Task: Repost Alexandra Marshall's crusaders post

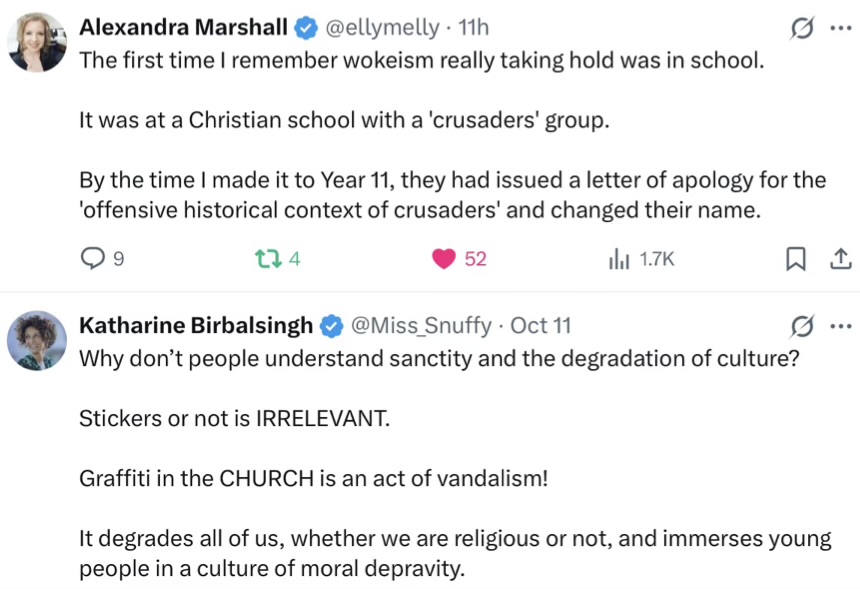Action: click(x=265, y=259)
